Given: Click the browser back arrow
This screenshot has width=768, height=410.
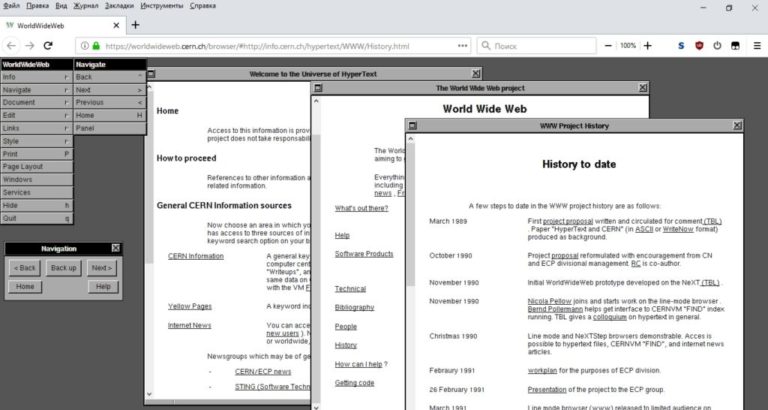Looking at the screenshot, I should 11,46.
